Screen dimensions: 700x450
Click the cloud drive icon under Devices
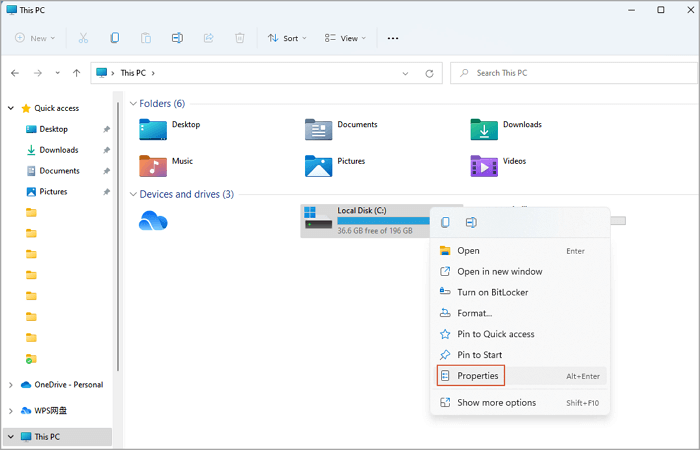point(153,222)
